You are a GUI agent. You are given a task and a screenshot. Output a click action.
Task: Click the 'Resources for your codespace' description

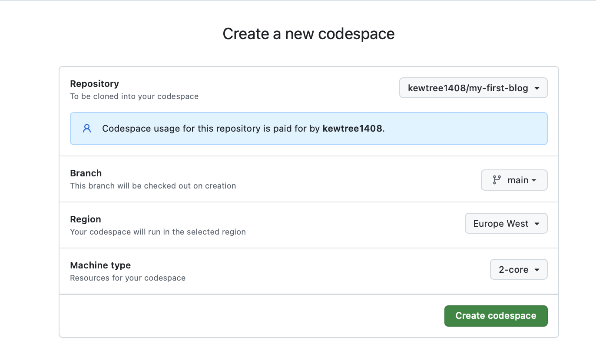(128, 278)
